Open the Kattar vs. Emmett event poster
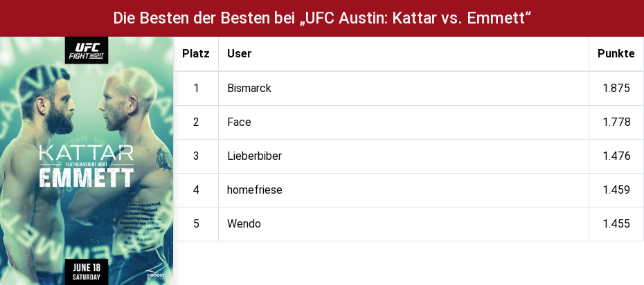 pos(87,160)
